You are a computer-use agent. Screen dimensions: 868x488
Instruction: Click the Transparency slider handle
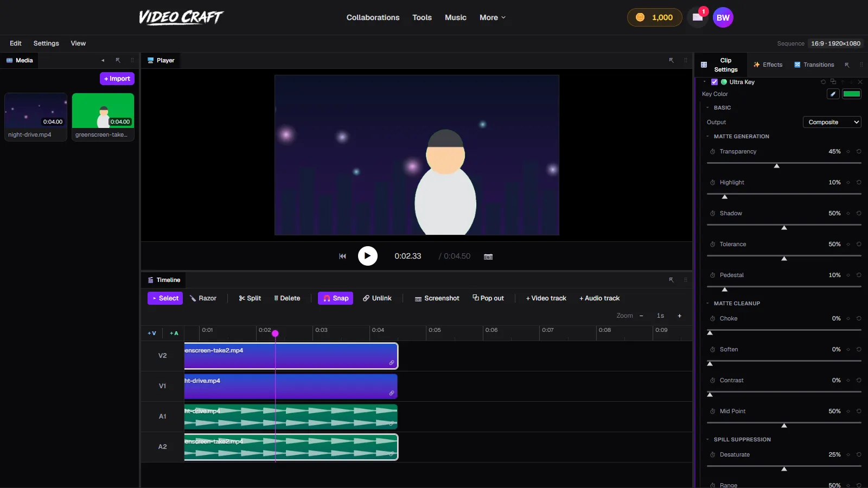[777, 166]
